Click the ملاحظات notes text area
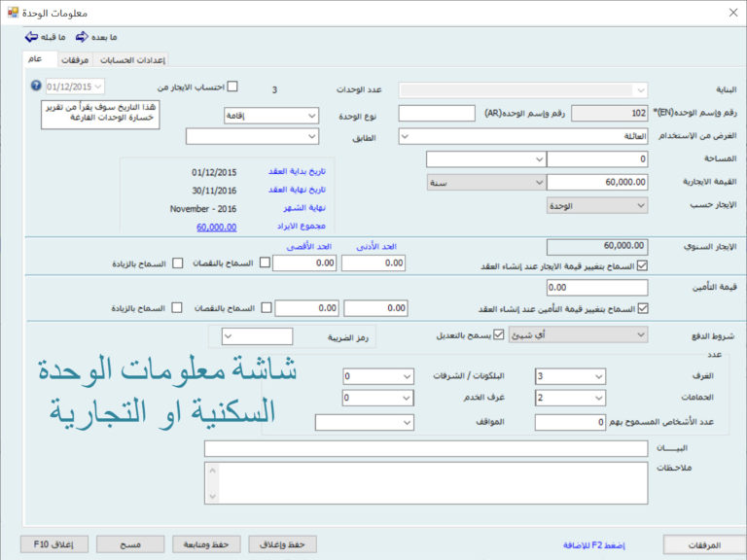Image resolution: width=747 pixels, height=560 pixels. click(426, 483)
